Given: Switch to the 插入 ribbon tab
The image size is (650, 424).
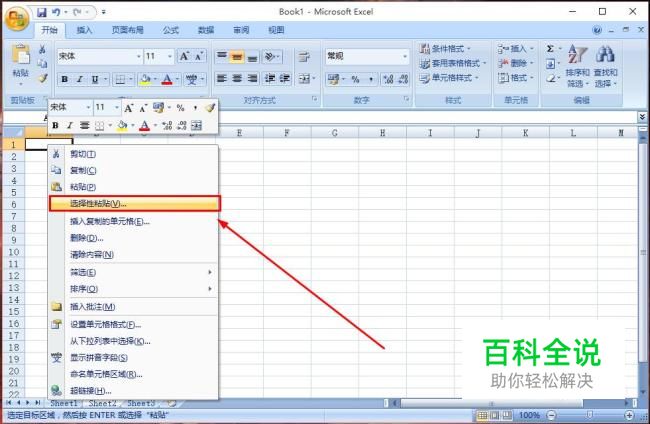Looking at the screenshot, I should [x=84, y=30].
